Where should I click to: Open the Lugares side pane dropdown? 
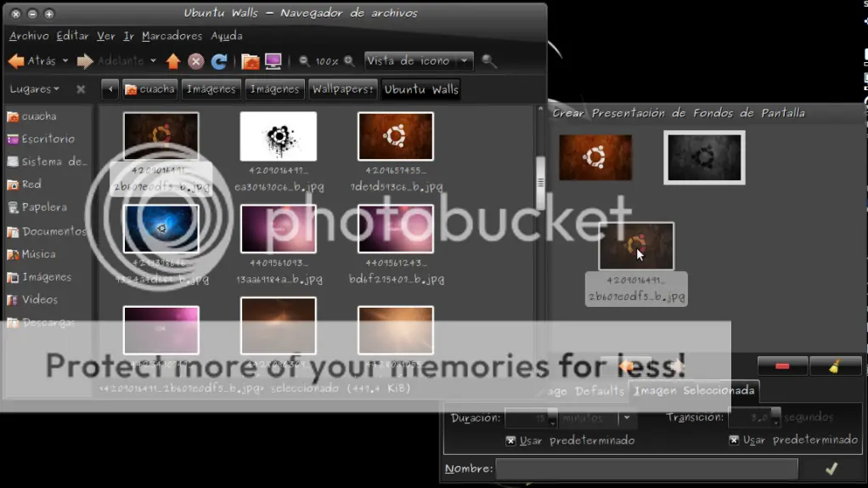pos(34,88)
